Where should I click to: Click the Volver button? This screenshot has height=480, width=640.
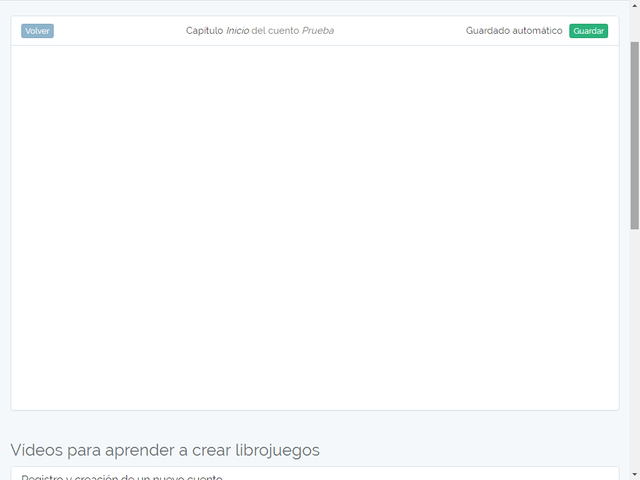pyautogui.click(x=37, y=31)
